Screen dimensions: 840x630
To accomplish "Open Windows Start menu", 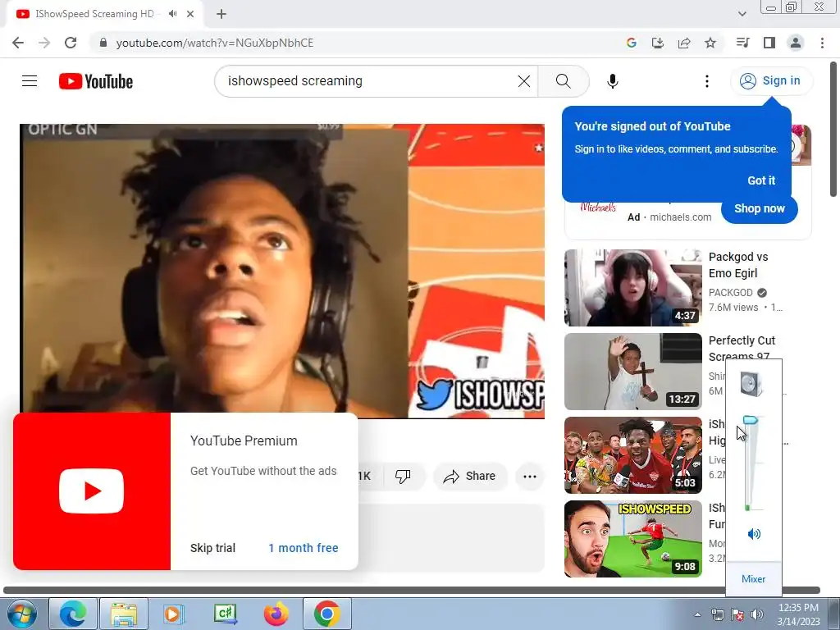I will coord(21,614).
